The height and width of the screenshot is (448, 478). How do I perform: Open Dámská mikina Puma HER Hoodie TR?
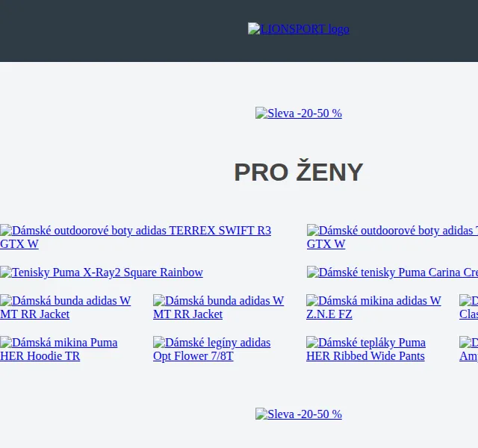pos(59,349)
